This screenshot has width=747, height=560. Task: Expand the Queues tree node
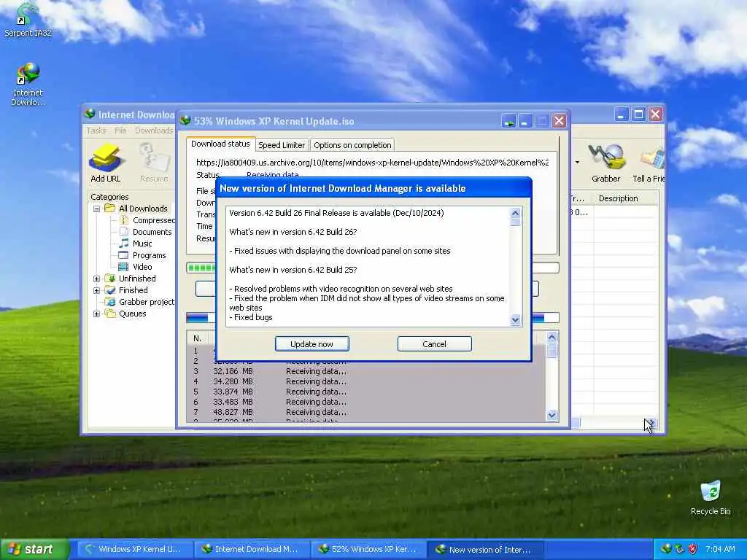click(96, 314)
